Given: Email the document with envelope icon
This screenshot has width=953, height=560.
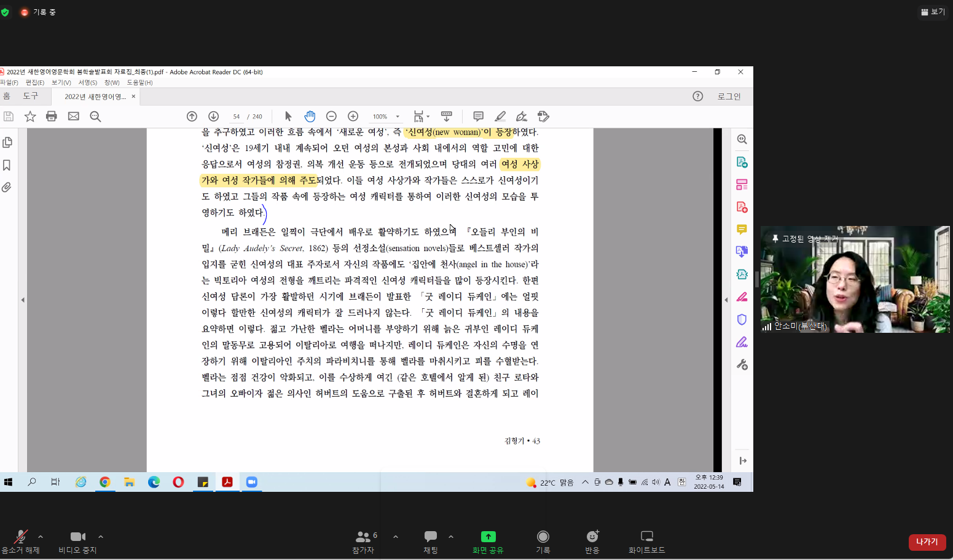Looking at the screenshot, I should pos(74,117).
